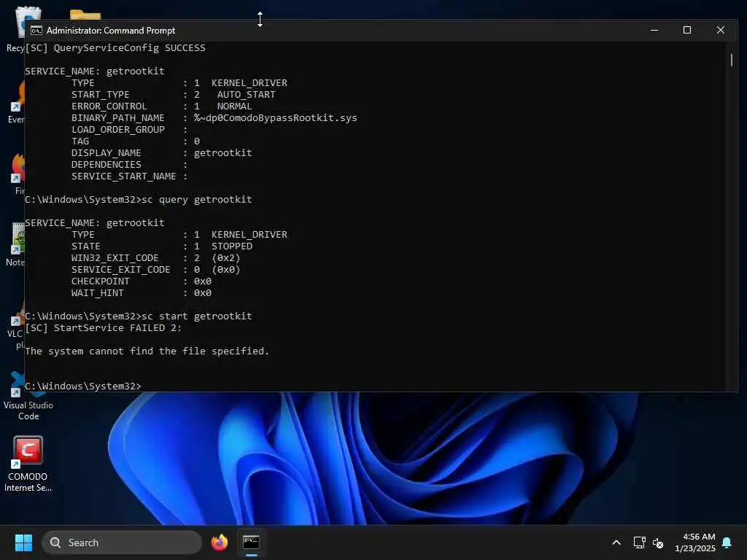Click the ERROR_CONTROL NORMAL line
This screenshot has width=747, height=560.
(x=161, y=106)
